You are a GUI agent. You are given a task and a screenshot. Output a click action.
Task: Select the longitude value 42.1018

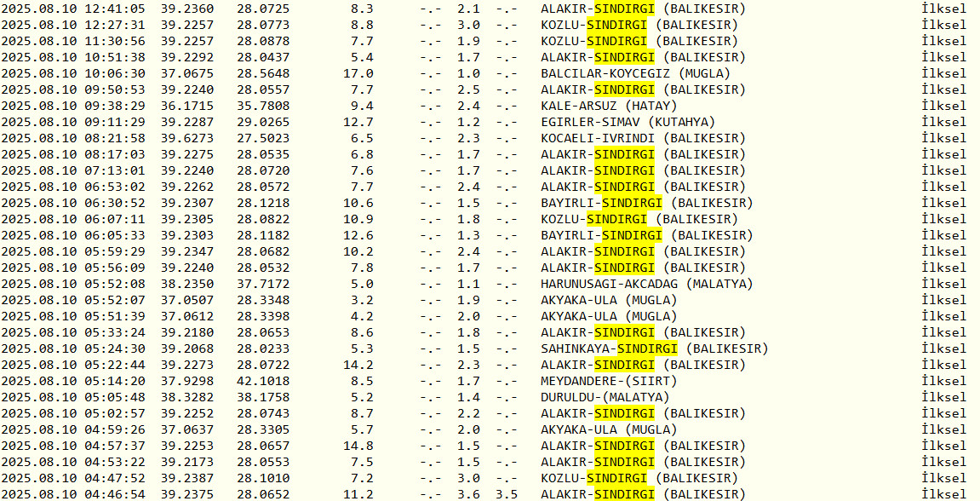click(x=263, y=382)
